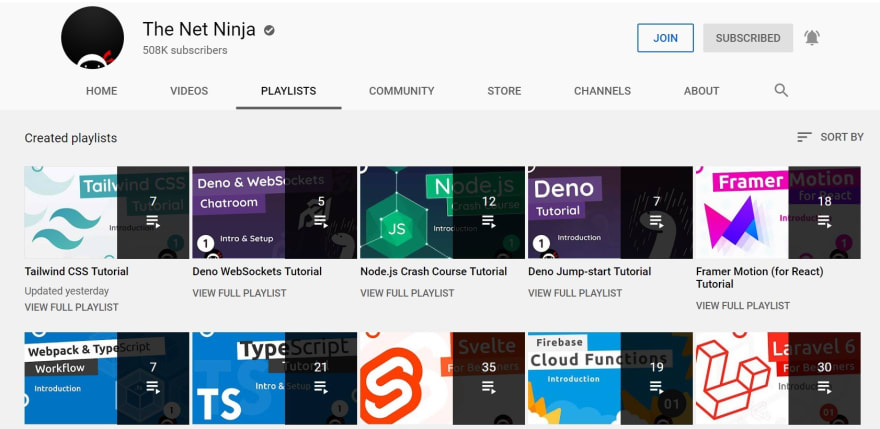Click playlist icon on Deno Jump-start thumbnail
Screen dimensions: 880x429
coord(656,221)
